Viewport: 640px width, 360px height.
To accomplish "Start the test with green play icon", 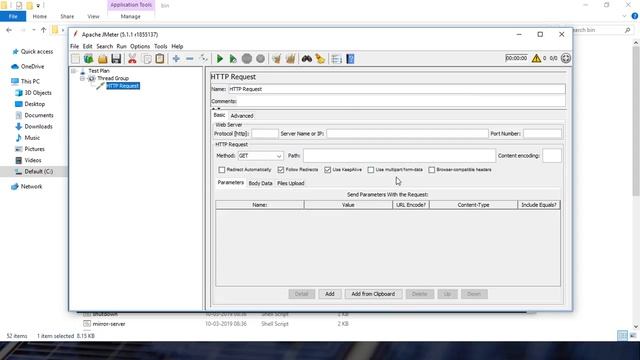I will pyautogui.click(x=220, y=59).
